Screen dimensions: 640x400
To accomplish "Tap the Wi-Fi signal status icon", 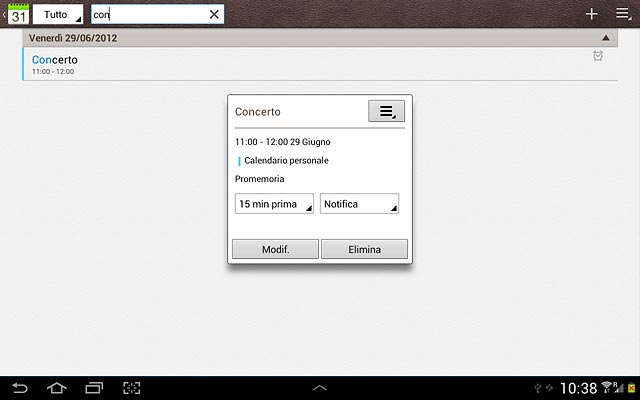I will (x=607, y=387).
